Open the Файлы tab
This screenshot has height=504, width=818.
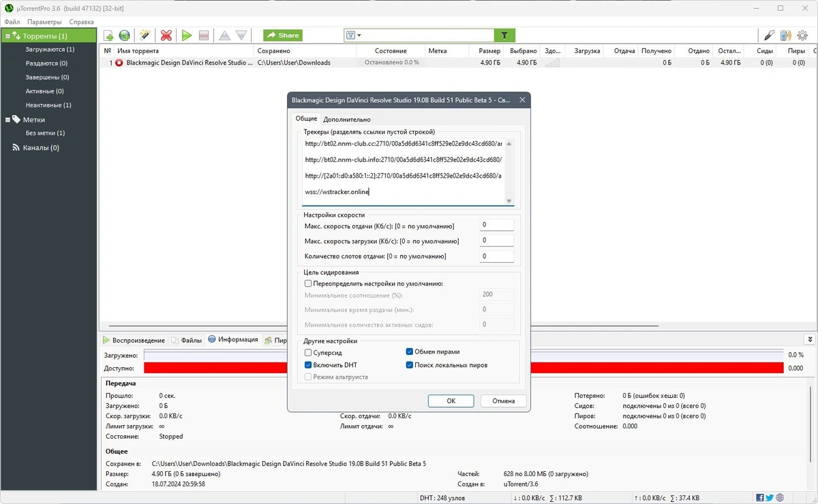187,340
